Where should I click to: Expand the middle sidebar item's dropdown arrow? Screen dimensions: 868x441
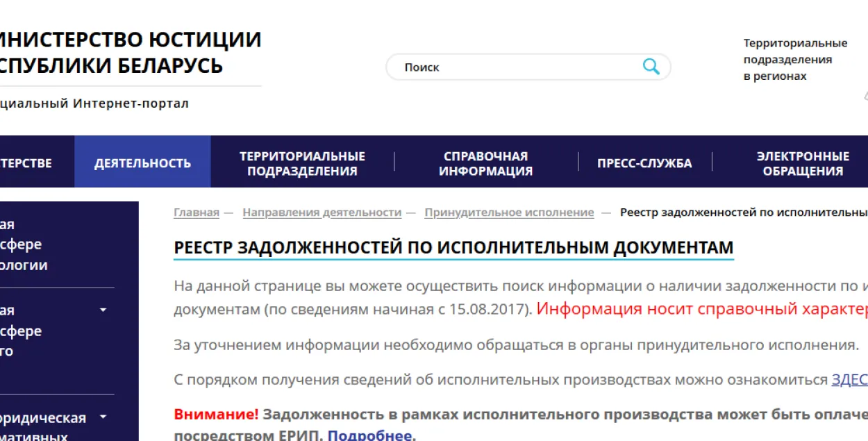point(103,310)
